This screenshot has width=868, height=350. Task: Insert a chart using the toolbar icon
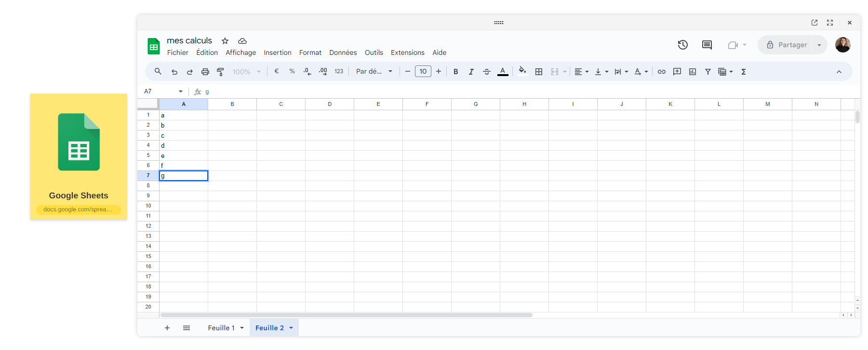click(693, 72)
